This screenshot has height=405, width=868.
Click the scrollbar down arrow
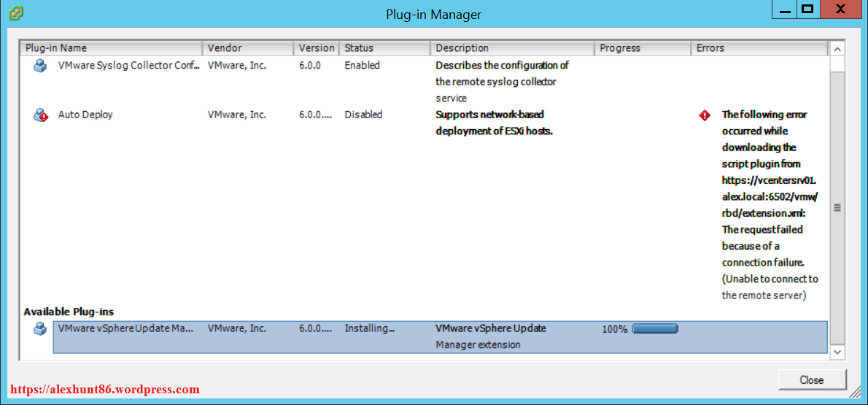coord(837,352)
